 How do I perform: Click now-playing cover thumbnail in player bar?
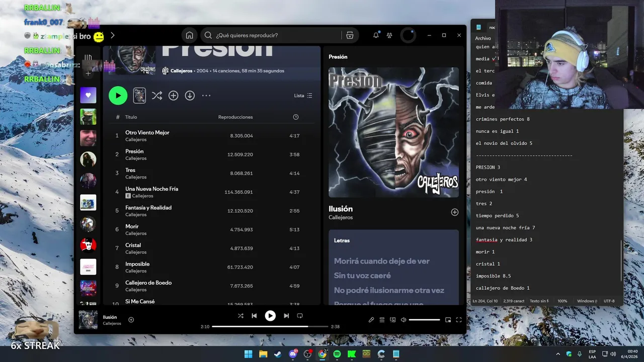coord(88,320)
